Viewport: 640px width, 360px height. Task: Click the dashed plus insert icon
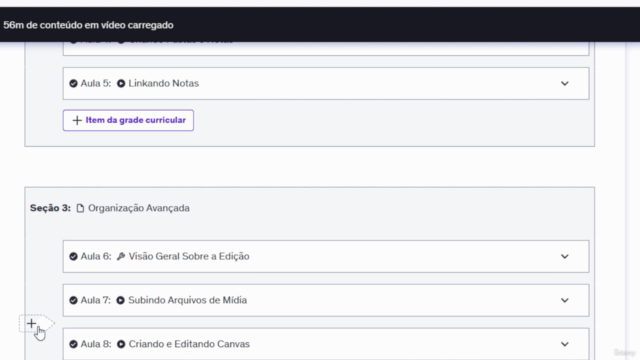tap(31, 324)
